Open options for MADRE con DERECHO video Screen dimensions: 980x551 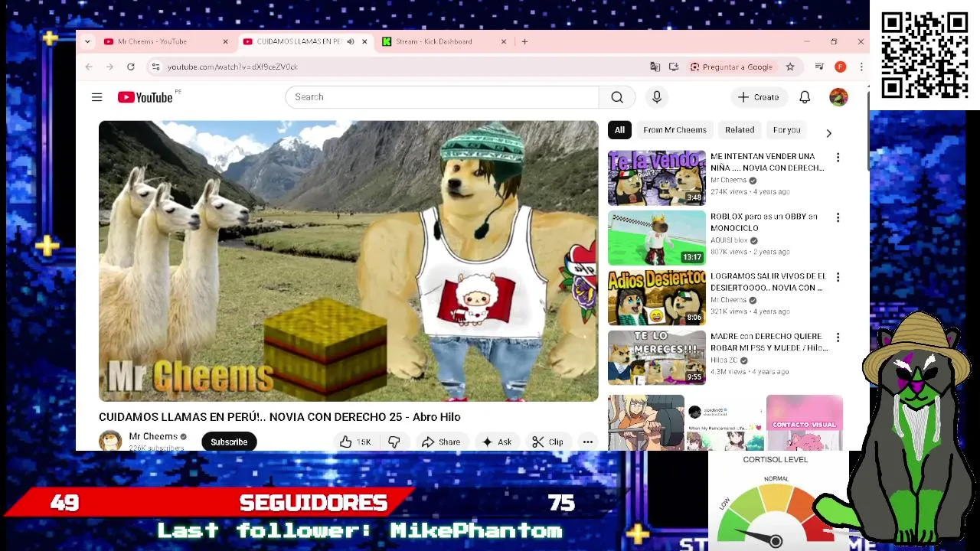(x=838, y=337)
